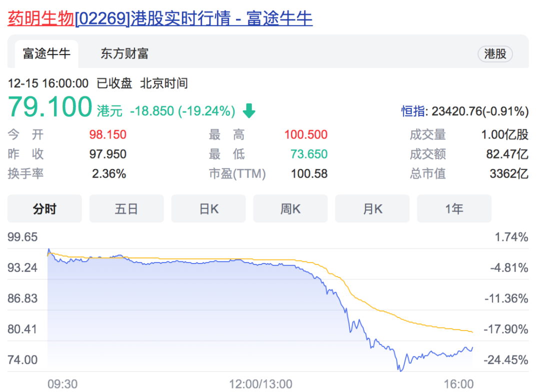This screenshot has width=540, height=392.
Task: Click the 市盈(TTM) value 100.58
Action: coord(309,173)
